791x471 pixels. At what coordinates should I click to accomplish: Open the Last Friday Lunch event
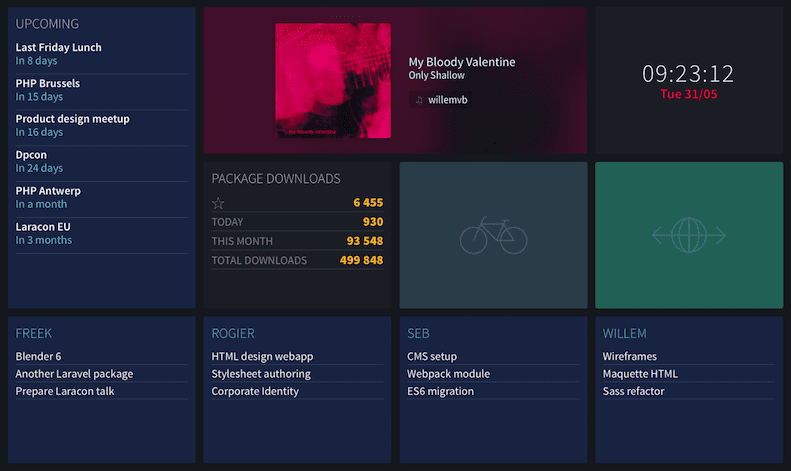[59, 47]
